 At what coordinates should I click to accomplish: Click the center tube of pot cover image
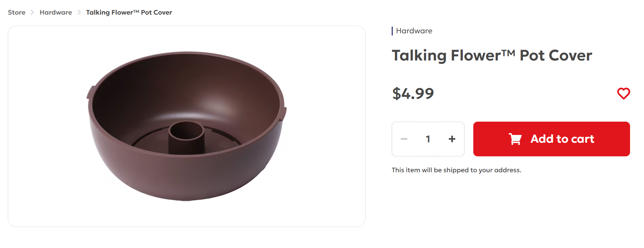[187, 137]
